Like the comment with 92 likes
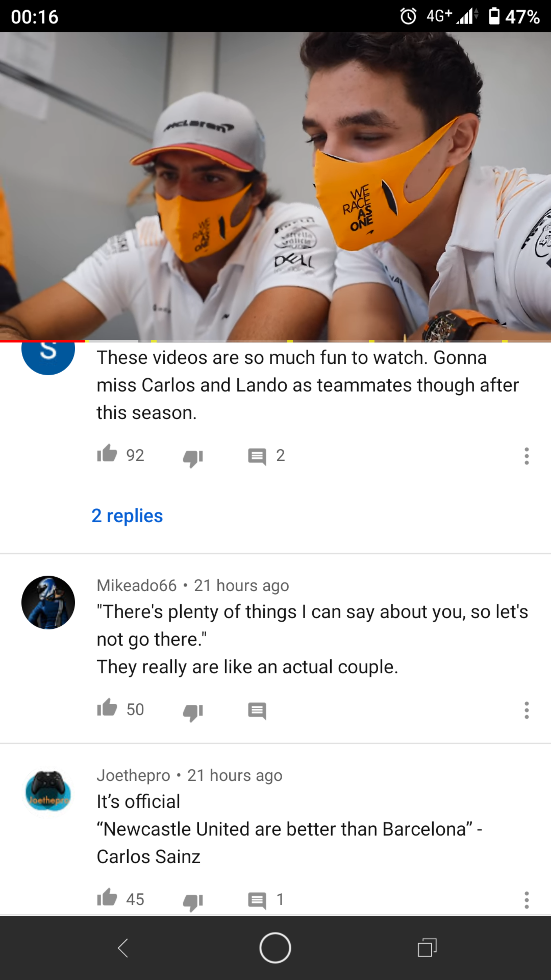Screen dimensions: 551x980 point(107,454)
